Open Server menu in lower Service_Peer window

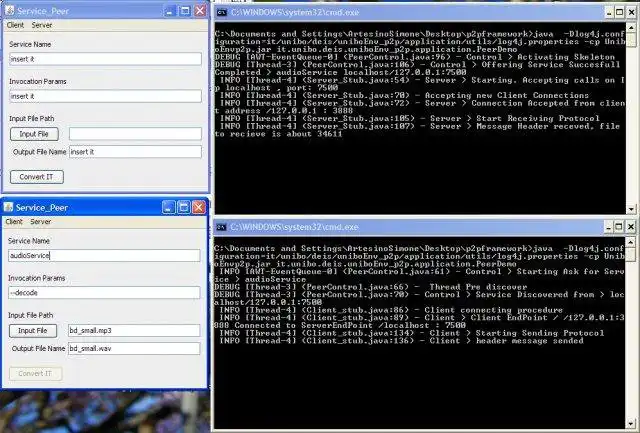click(x=40, y=222)
